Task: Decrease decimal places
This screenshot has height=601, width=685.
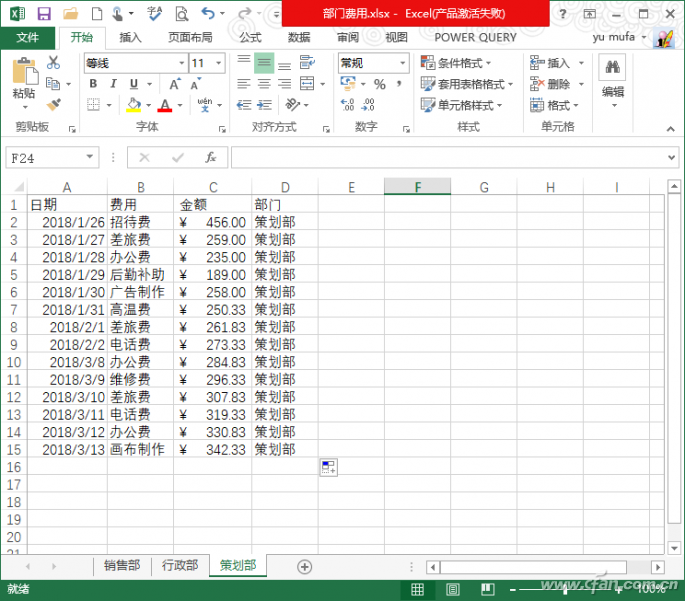Action: point(368,105)
